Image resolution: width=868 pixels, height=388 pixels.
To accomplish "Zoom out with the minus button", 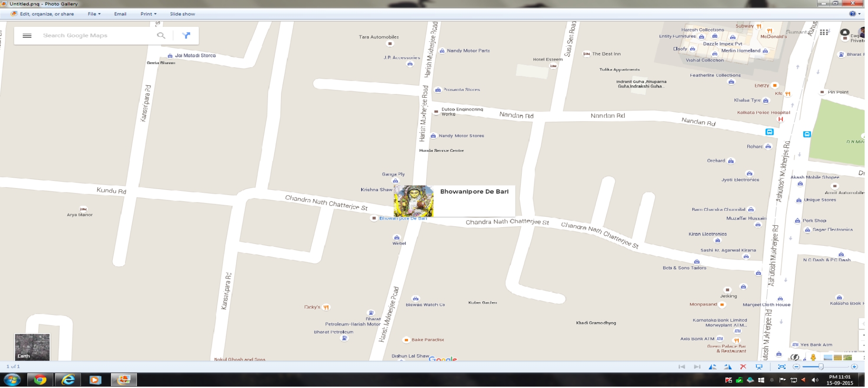I will point(796,367).
